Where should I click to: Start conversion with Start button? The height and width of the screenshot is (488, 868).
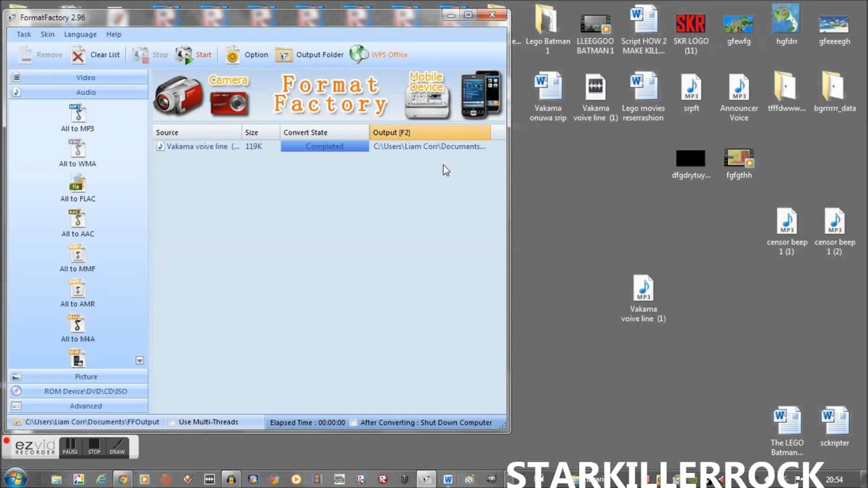pos(193,55)
